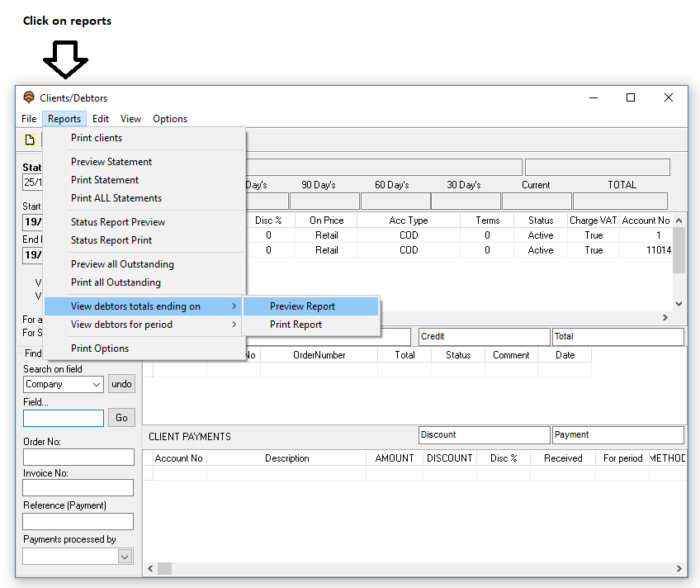Image resolution: width=700 pixels, height=588 pixels.
Task: Select Print ALL Statements menu entry
Action: tap(116, 198)
